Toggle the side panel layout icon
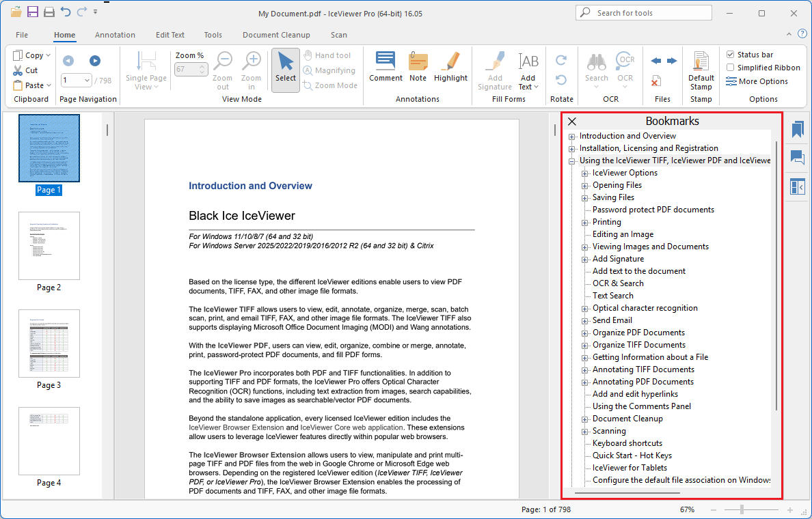The image size is (812, 519). pos(798,186)
